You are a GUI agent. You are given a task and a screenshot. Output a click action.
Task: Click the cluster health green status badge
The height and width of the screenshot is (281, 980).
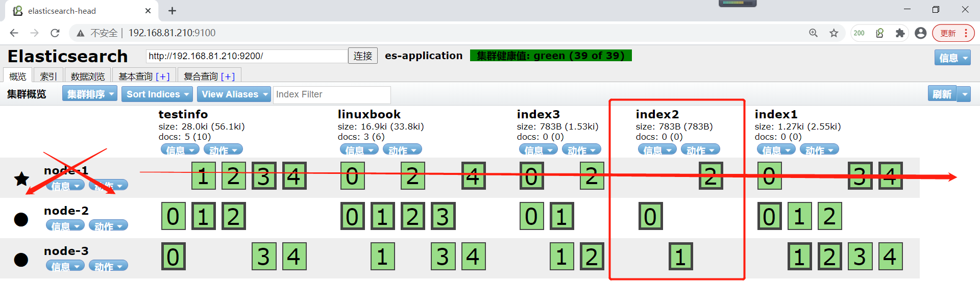point(551,56)
